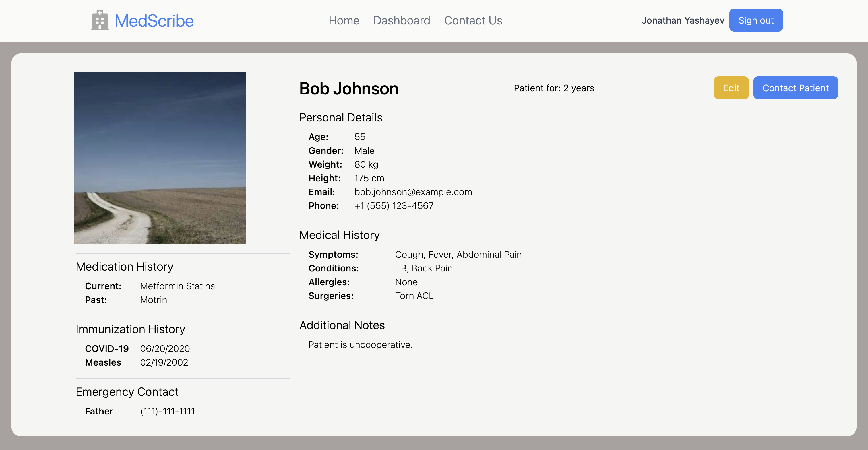Click the patient email address
The image size is (868, 450).
click(413, 192)
